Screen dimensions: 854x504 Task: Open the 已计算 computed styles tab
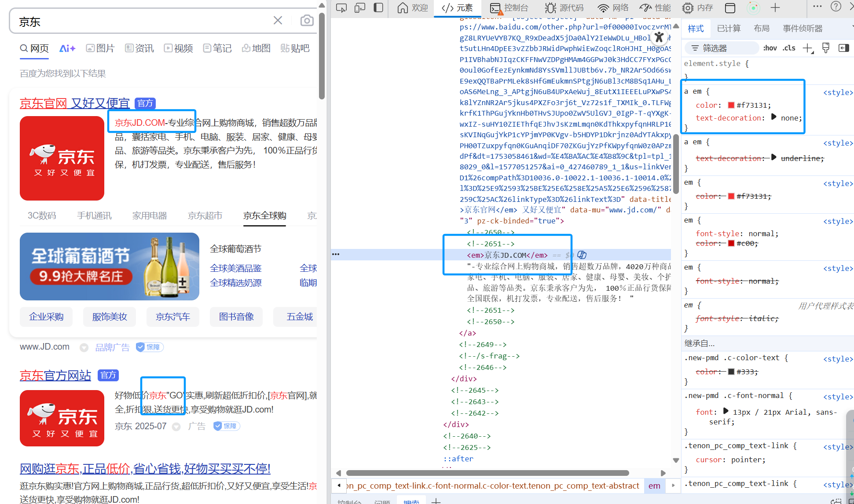point(729,29)
